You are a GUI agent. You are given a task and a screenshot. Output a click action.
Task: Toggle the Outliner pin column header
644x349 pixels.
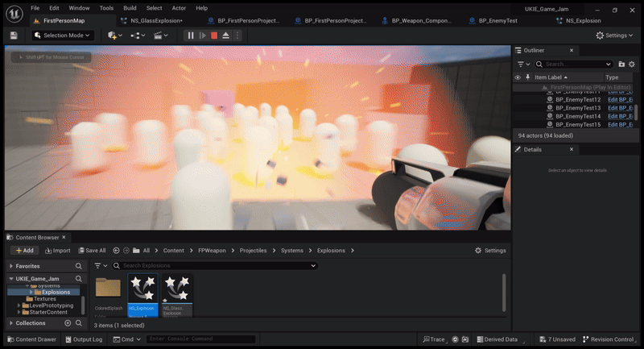[526, 77]
